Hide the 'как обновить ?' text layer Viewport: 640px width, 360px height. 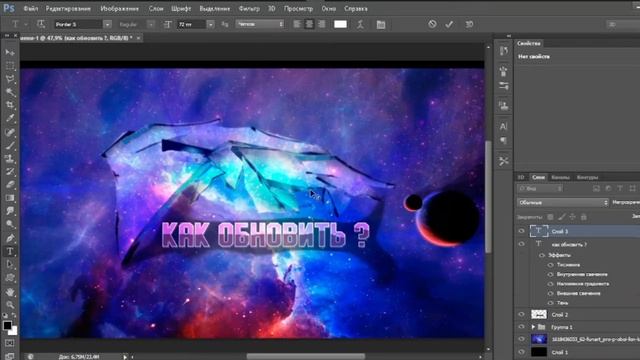(x=521, y=244)
